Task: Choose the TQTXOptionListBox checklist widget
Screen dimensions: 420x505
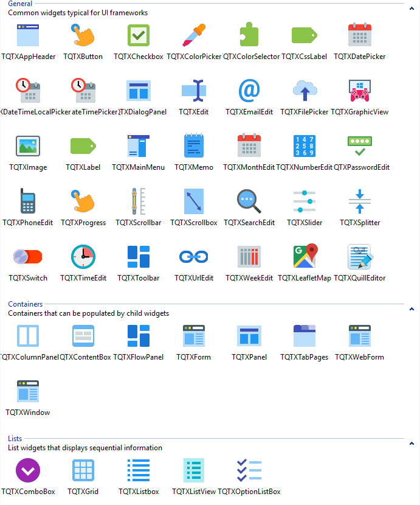Action: tap(249, 470)
